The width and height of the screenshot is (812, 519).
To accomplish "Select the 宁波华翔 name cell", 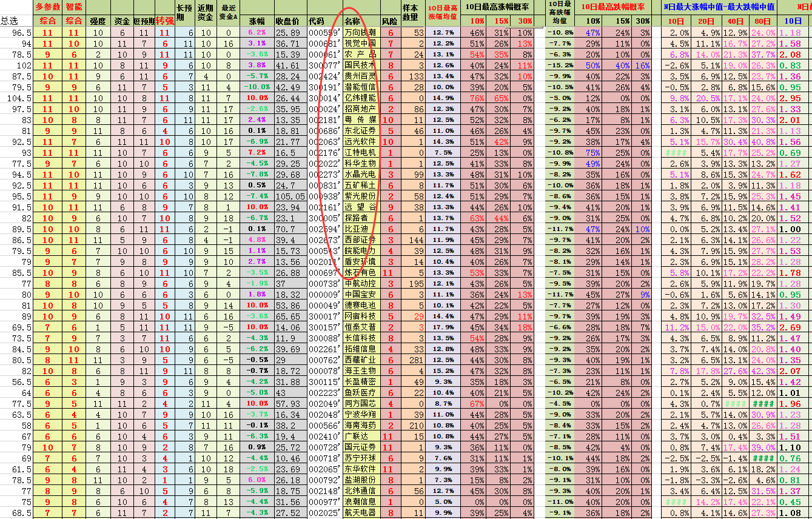I will pyautogui.click(x=361, y=414).
